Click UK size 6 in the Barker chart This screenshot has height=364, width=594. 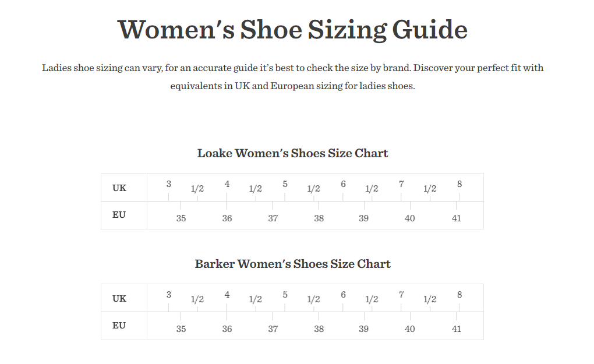click(343, 295)
